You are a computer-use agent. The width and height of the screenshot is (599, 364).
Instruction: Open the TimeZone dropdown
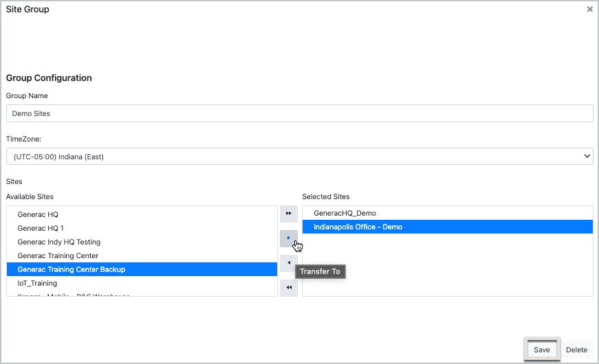pyautogui.click(x=299, y=157)
